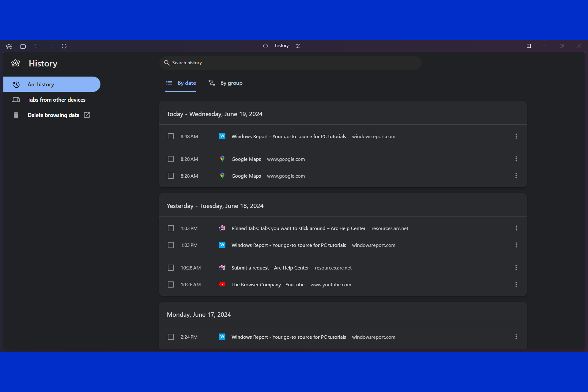Toggle checkbox for YouTube Browser Company entry
The image size is (588, 392).
click(171, 285)
